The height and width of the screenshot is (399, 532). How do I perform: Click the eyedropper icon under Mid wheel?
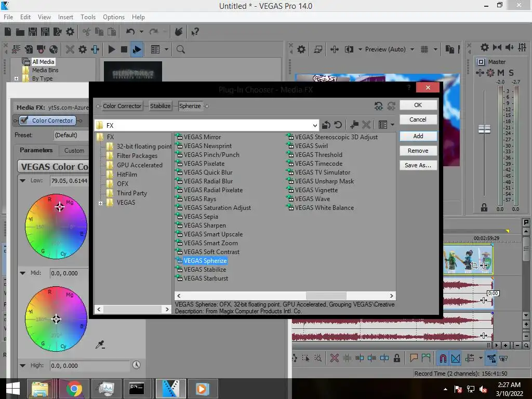100,345
